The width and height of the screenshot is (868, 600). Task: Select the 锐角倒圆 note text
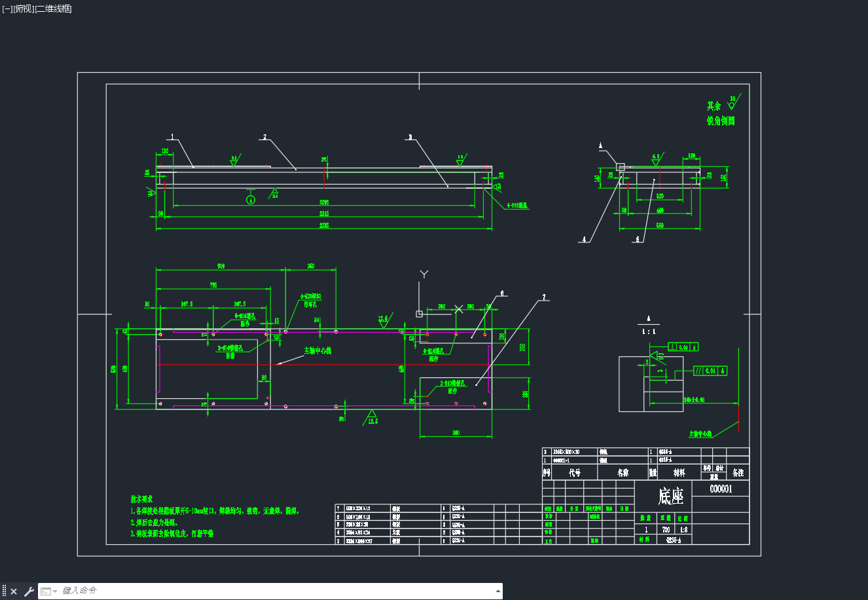coord(721,121)
